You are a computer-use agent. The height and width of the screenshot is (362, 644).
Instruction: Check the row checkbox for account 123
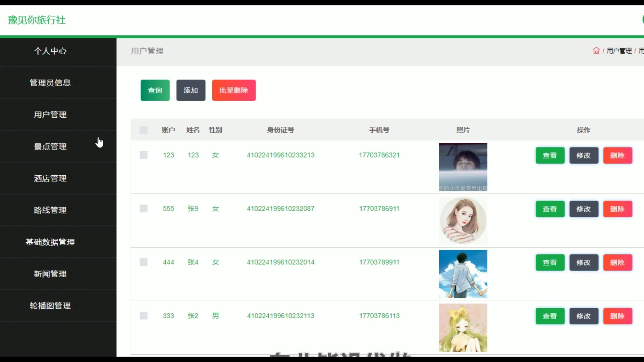144,155
